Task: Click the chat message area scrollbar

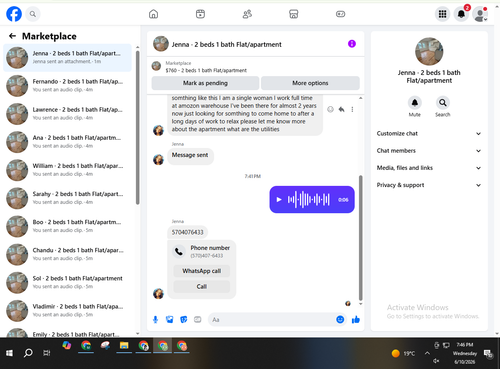Action: coord(360,238)
